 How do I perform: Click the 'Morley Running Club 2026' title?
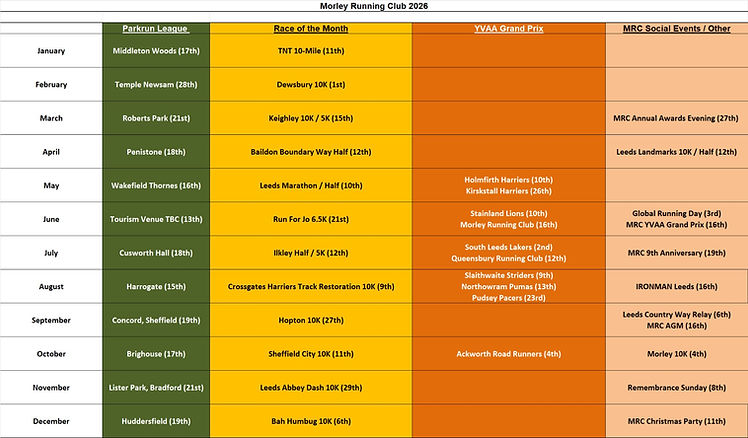click(374, 6)
